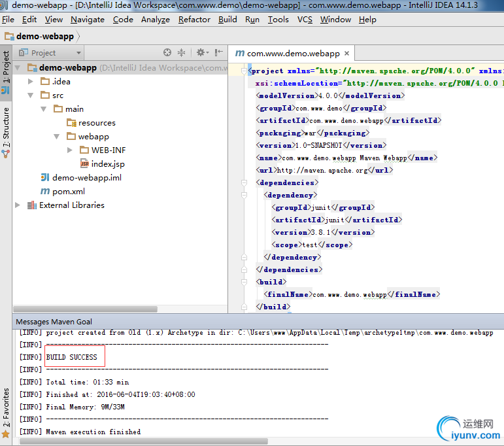
Task: Select the pom.xml Maven file icon
Action: click(x=45, y=192)
